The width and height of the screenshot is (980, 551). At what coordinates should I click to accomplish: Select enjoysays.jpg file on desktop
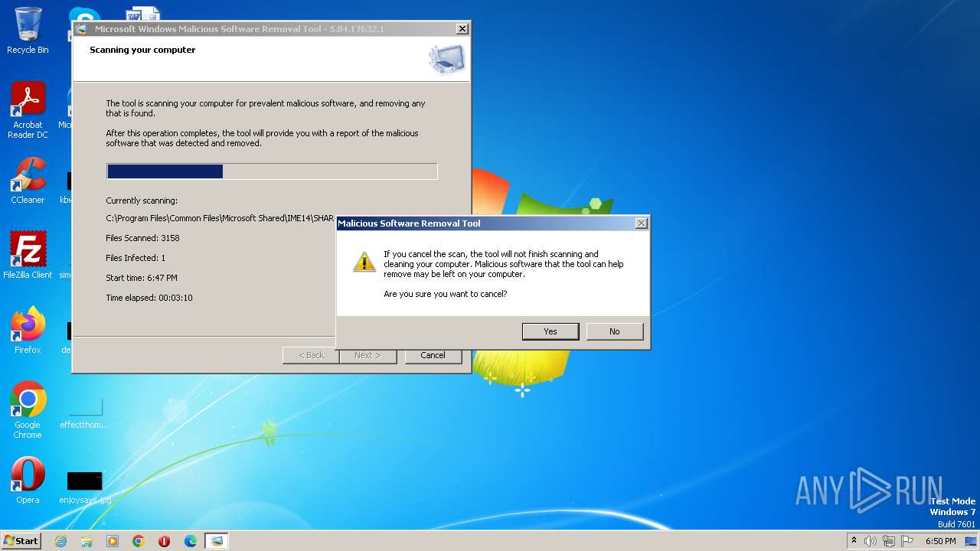pyautogui.click(x=85, y=487)
